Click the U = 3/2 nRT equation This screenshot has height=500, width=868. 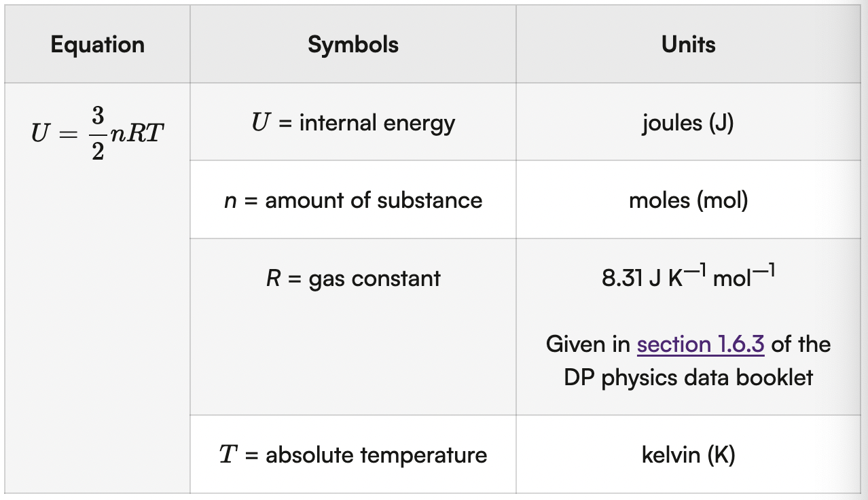97,133
